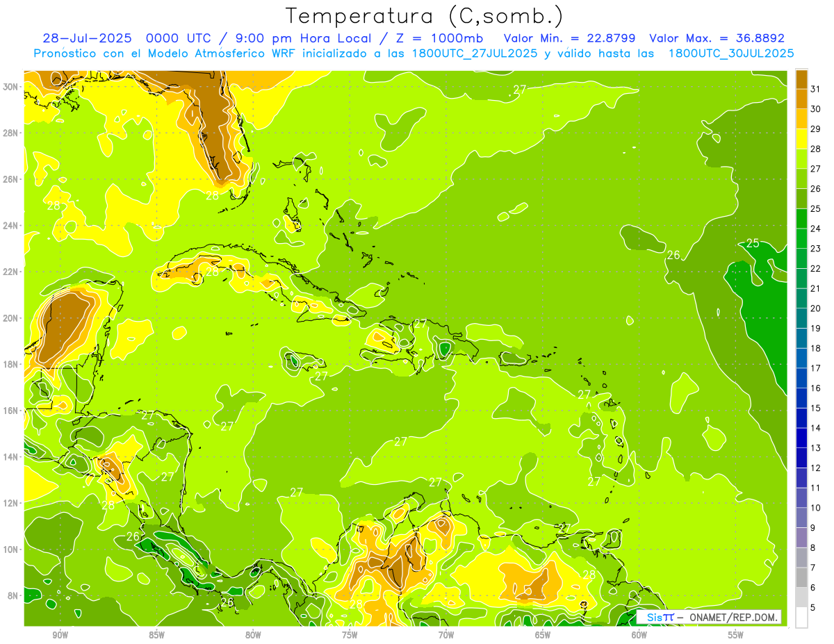
Task: Click the colorbar label "9"
Action: click(813, 528)
